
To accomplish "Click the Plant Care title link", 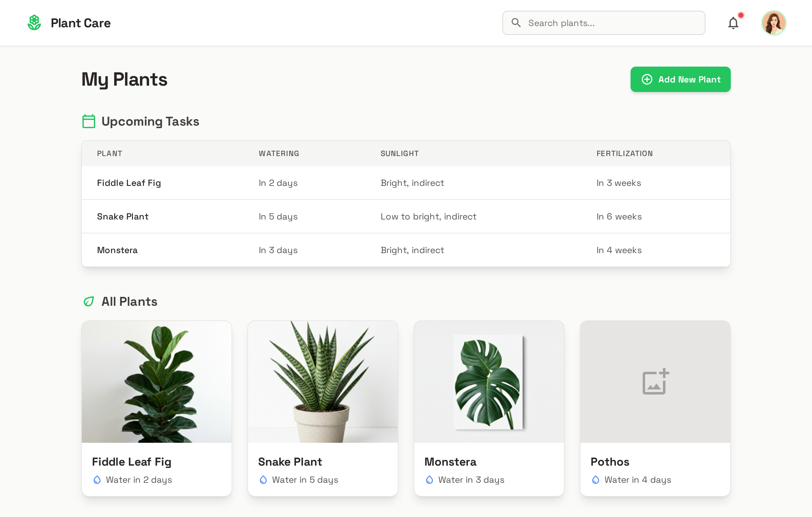I will pos(81,23).
